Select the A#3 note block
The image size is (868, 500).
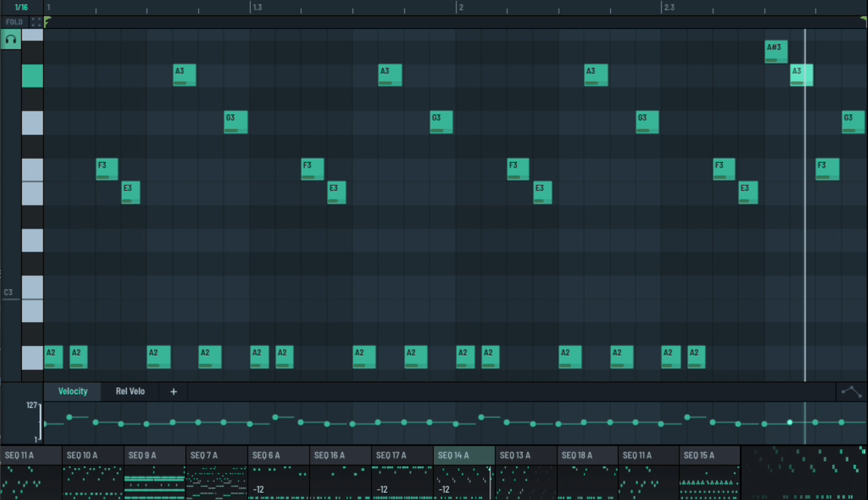pyautogui.click(x=776, y=52)
